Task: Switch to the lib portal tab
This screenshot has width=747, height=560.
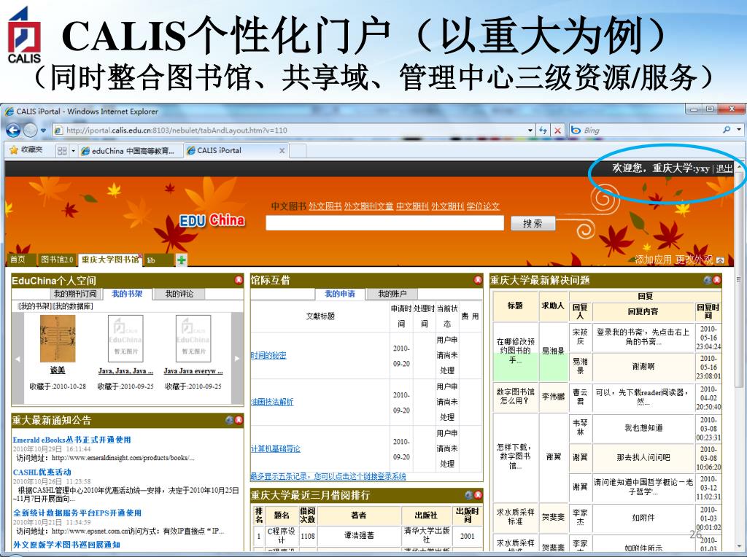Action: pos(158,260)
